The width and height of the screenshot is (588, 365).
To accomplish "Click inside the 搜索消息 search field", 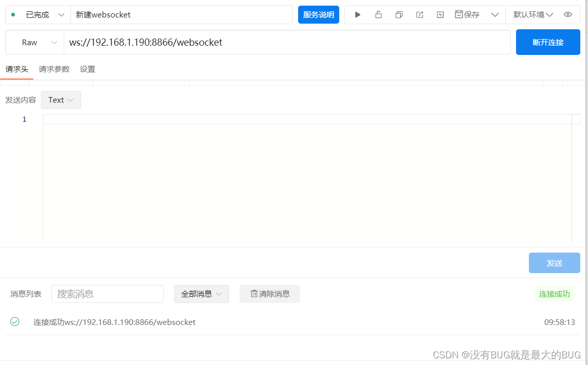I will click(107, 294).
